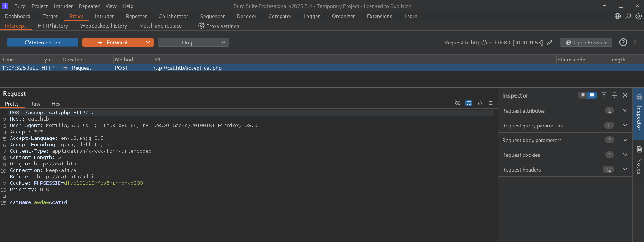Open Match and replace sub-tab
Screen dimensions: 644x242
point(160,26)
